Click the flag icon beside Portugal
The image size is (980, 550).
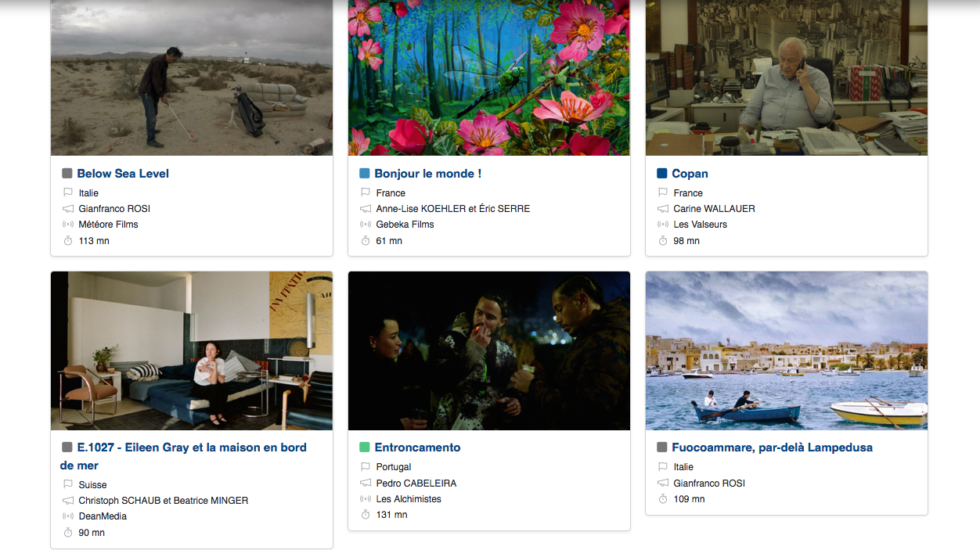pos(366,467)
